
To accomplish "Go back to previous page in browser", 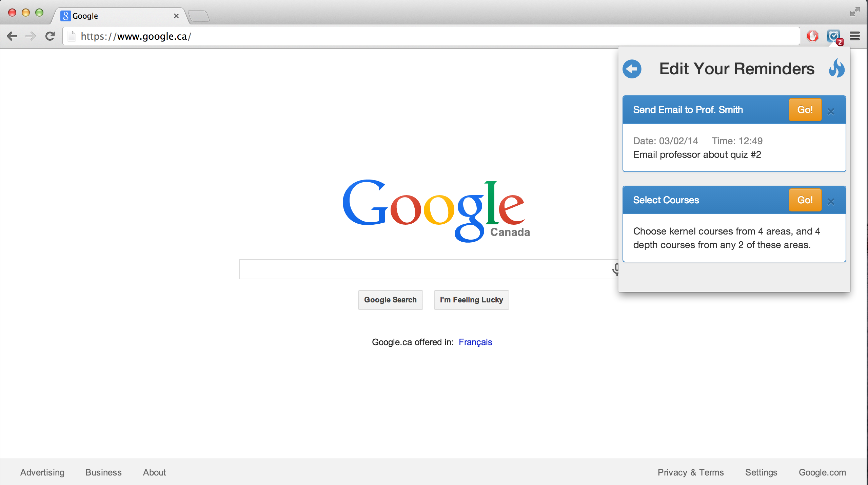I will (x=12, y=36).
